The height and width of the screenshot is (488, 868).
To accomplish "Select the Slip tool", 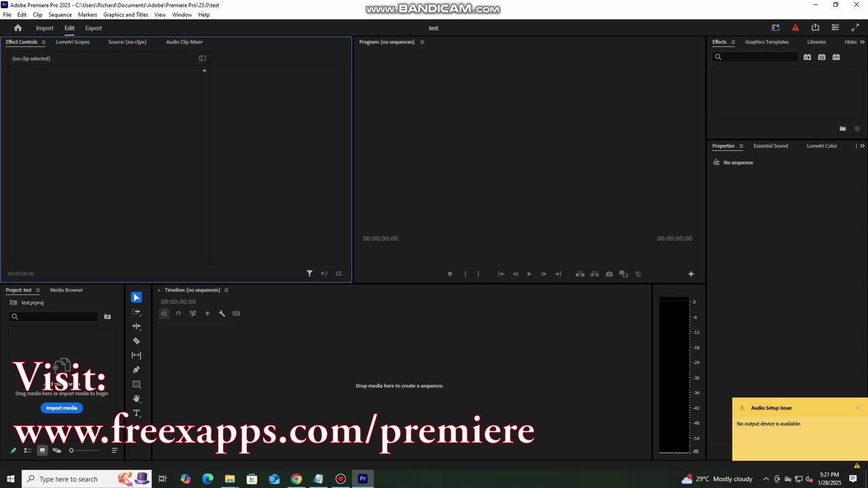I will (136, 355).
